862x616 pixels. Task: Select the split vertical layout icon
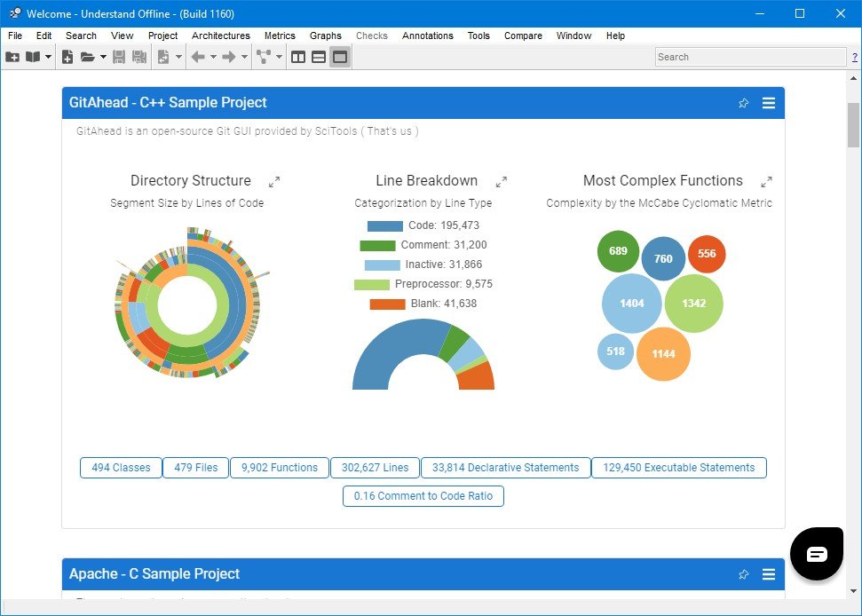click(298, 57)
